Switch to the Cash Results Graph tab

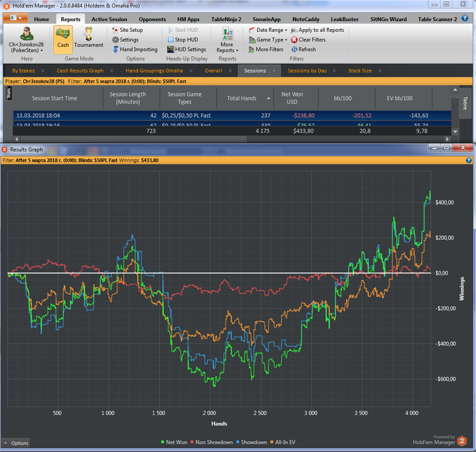80,71
